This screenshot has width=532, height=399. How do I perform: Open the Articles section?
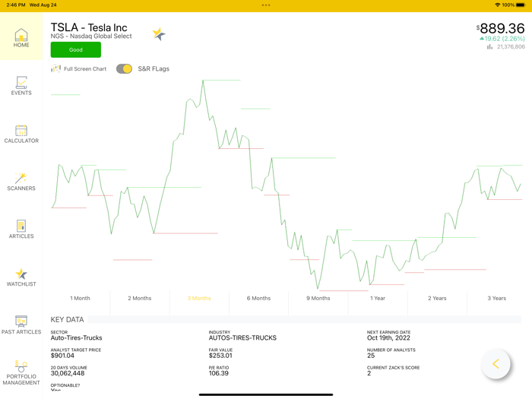(x=21, y=230)
